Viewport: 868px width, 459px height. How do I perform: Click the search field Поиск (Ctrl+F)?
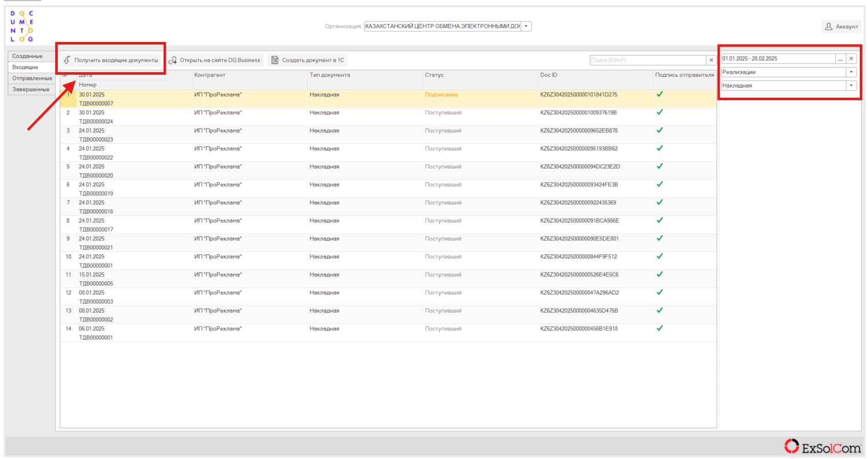pos(648,60)
